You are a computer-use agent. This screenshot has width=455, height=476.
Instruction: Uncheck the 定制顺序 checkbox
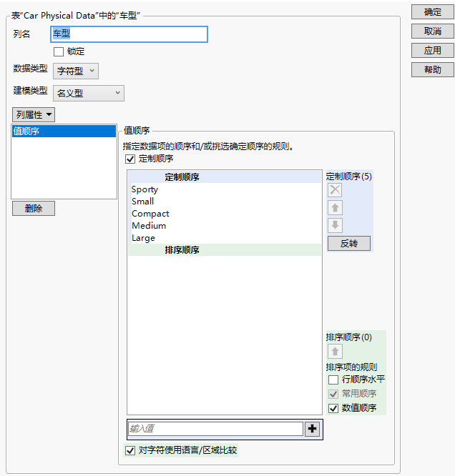tap(130, 159)
